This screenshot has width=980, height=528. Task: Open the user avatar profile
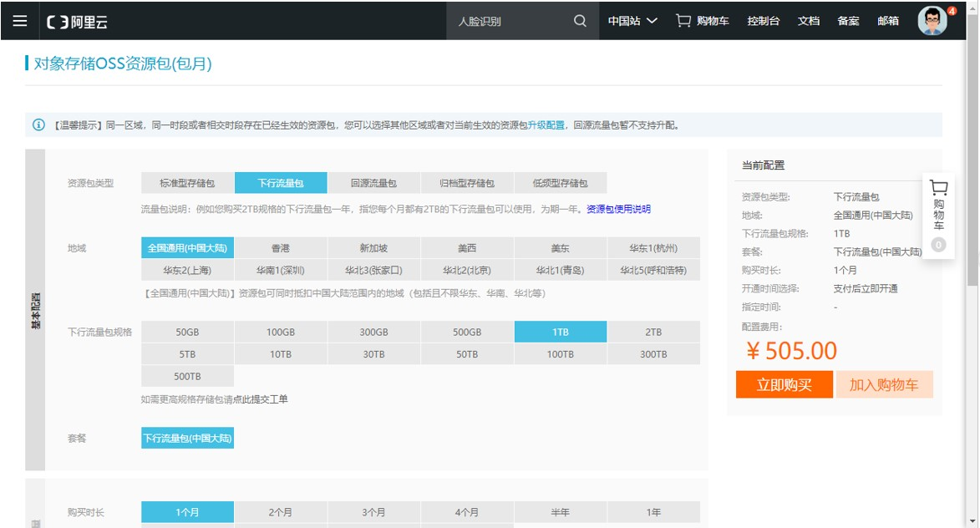(932, 21)
